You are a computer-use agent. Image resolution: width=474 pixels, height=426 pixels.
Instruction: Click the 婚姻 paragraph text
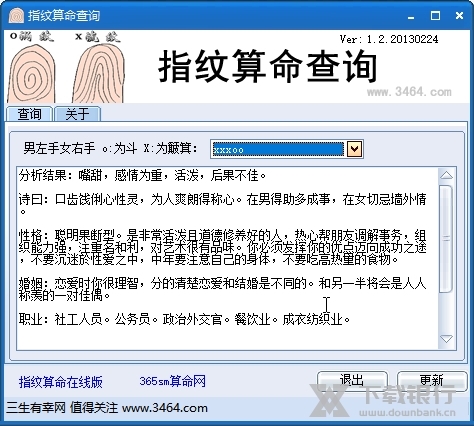point(222,289)
